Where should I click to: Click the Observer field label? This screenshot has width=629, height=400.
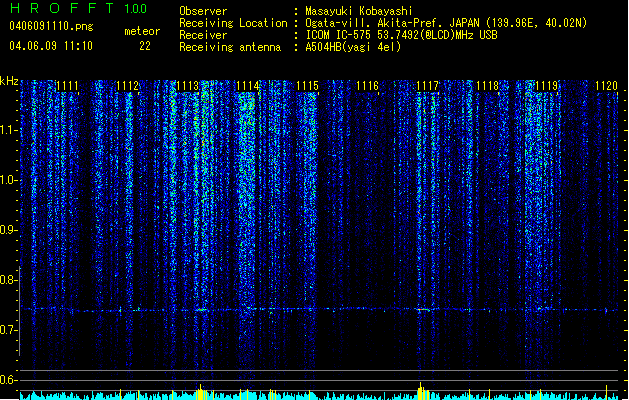[203, 11]
